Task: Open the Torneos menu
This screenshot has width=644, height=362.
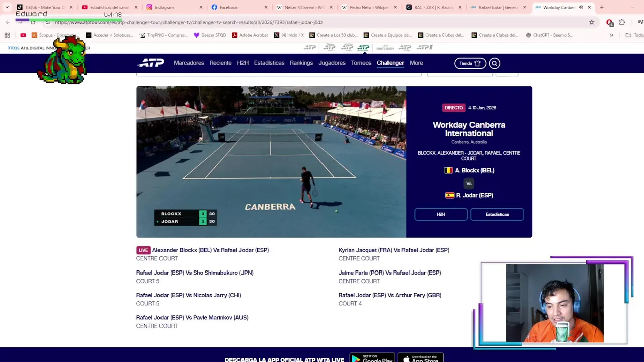Action: (361, 63)
